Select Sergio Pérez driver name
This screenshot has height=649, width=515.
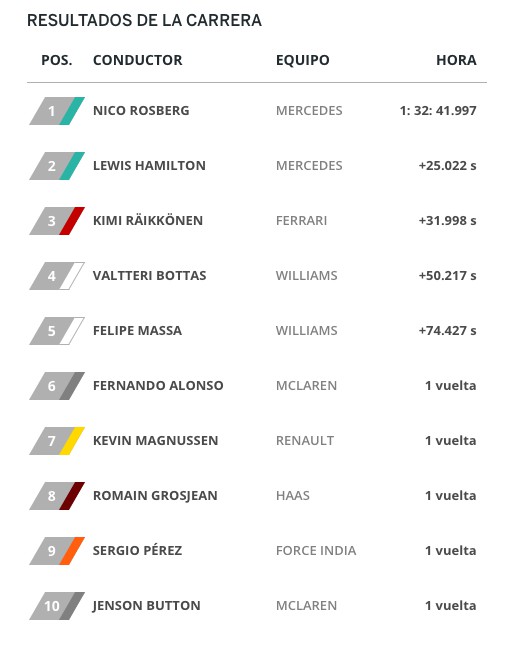(x=137, y=550)
